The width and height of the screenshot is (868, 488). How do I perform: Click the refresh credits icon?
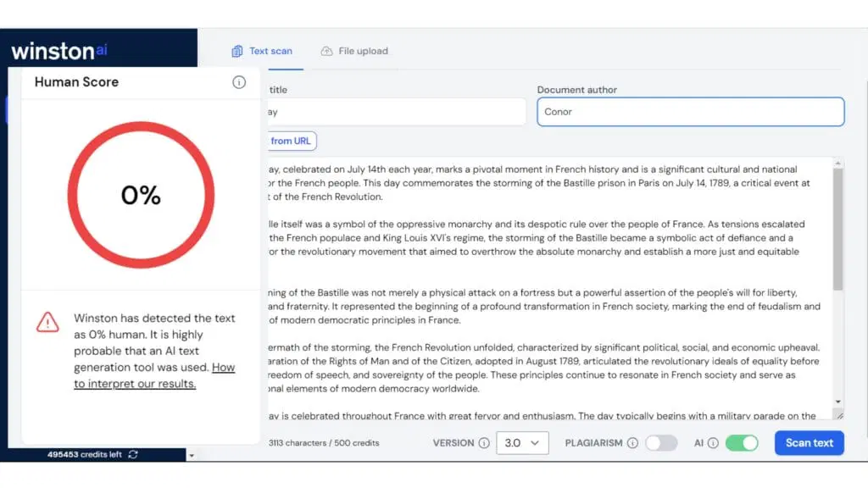click(x=133, y=454)
